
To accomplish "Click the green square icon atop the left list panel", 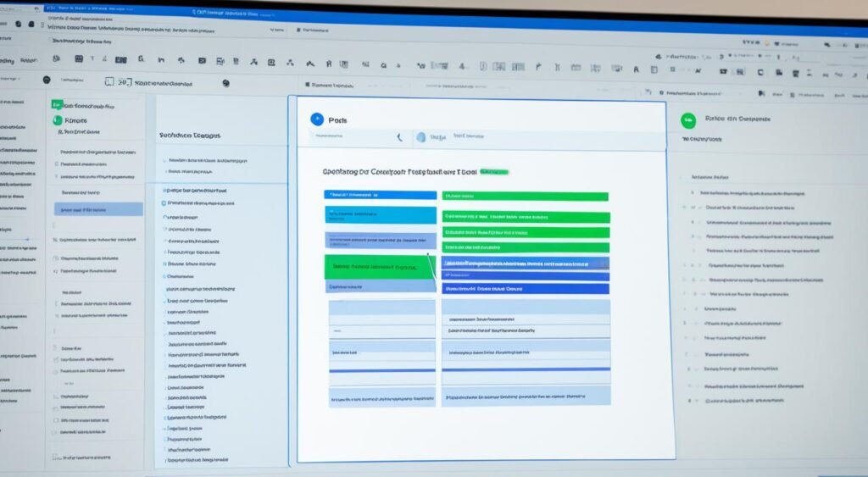I will 57,104.
